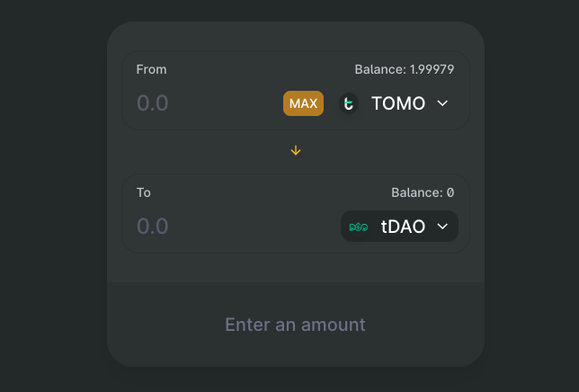Click the zero value in To balance

coord(450,192)
